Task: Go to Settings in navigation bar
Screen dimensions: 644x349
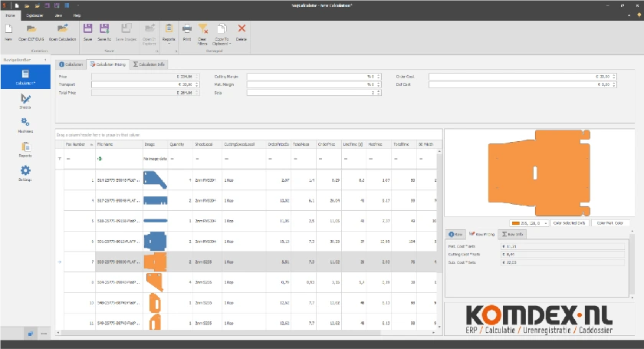Action: tap(25, 173)
